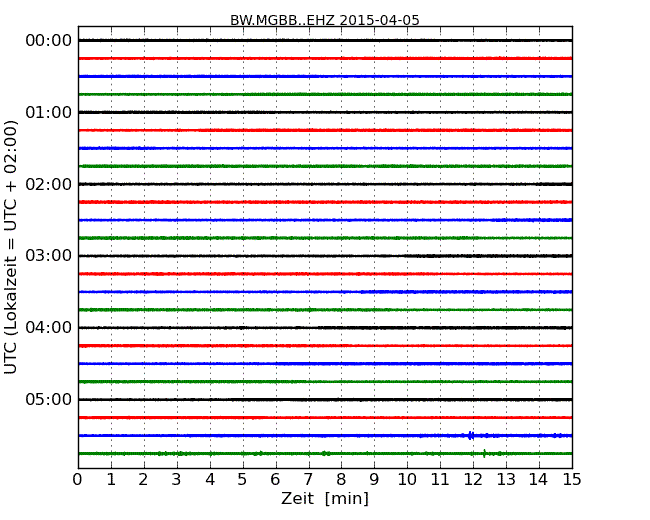650x520 pixels.
Task: Select the green trace spike after minute 12
Action: click(x=484, y=453)
